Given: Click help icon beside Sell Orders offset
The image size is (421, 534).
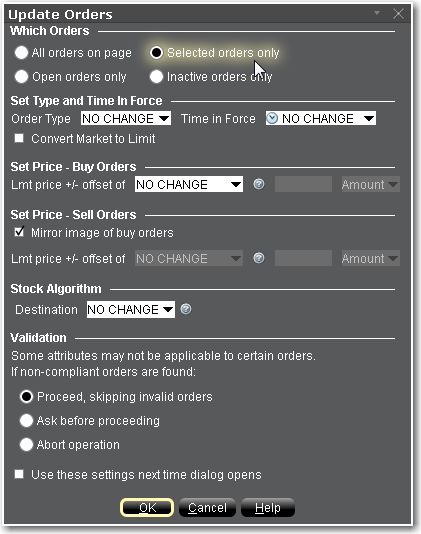Looking at the screenshot, I should point(259,258).
